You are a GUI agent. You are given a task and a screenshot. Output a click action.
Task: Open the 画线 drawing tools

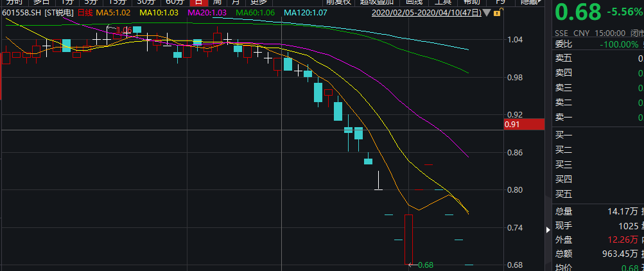point(413,2)
